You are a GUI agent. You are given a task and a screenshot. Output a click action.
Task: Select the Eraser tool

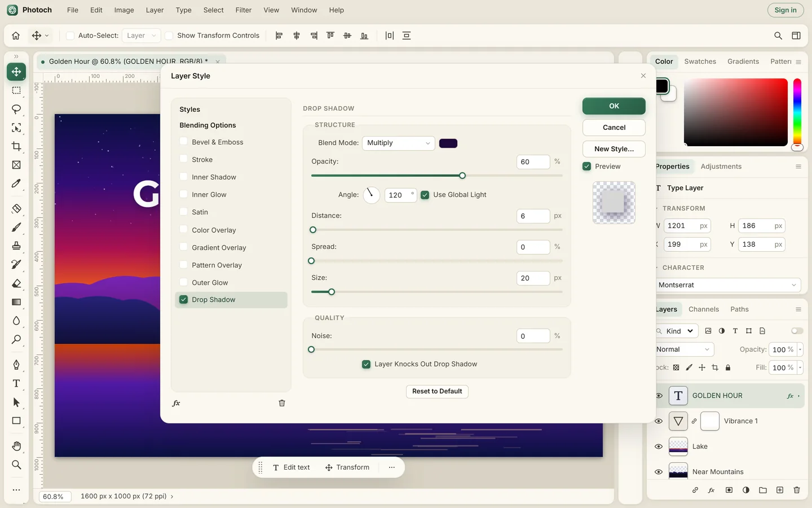[x=16, y=283]
